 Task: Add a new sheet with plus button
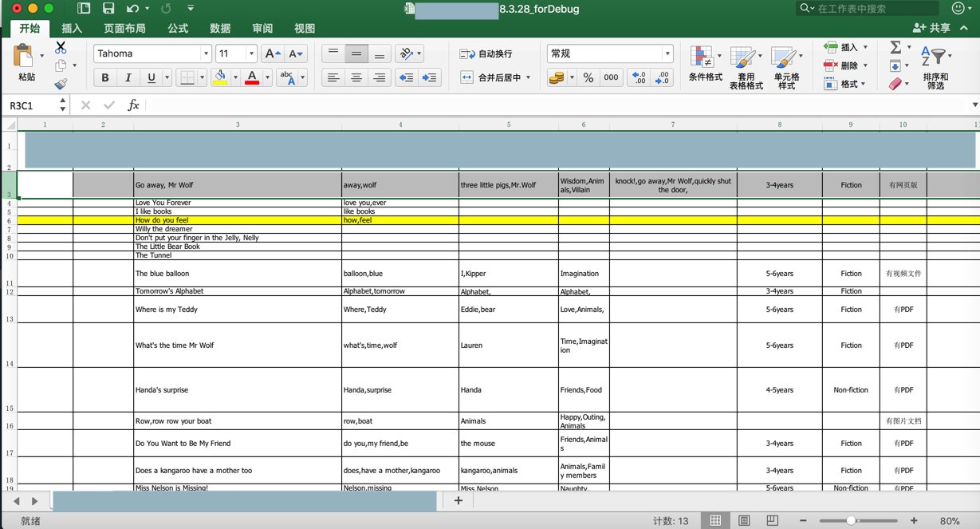click(459, 500)
